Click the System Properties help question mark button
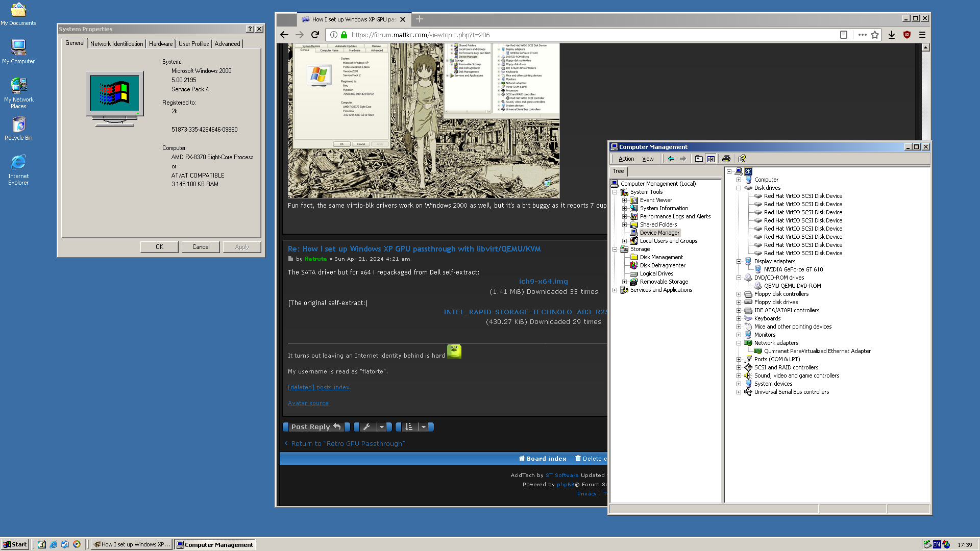The width and height of the screenshot is (980, 551). pos(250,29)
